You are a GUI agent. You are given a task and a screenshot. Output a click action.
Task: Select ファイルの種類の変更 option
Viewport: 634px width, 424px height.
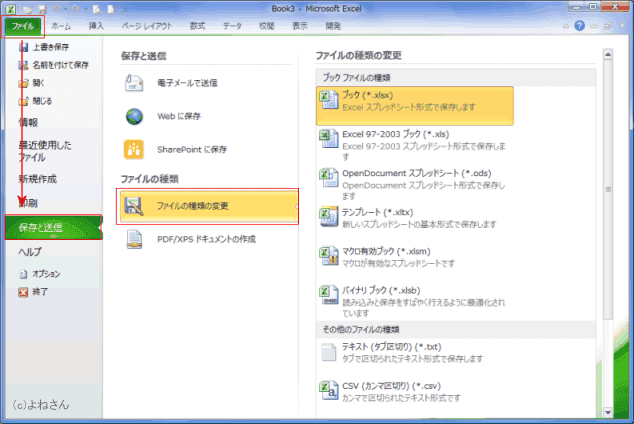[207, 206]
